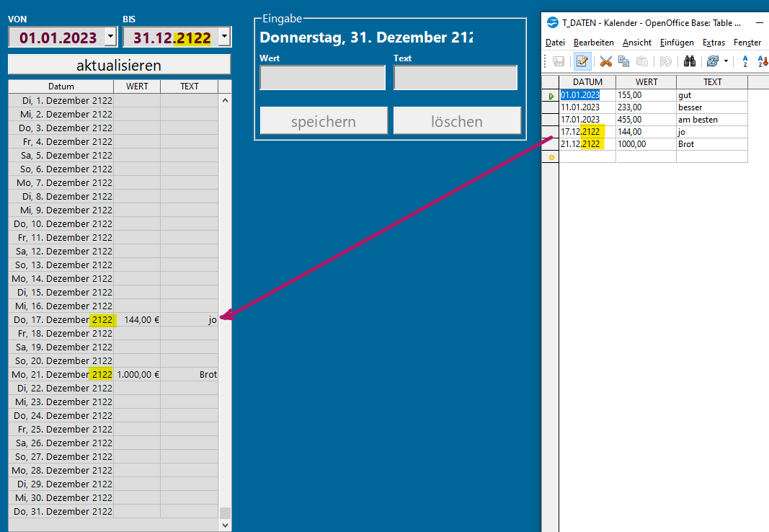Click the Cut scissors icon

click(x=605, y=61)
